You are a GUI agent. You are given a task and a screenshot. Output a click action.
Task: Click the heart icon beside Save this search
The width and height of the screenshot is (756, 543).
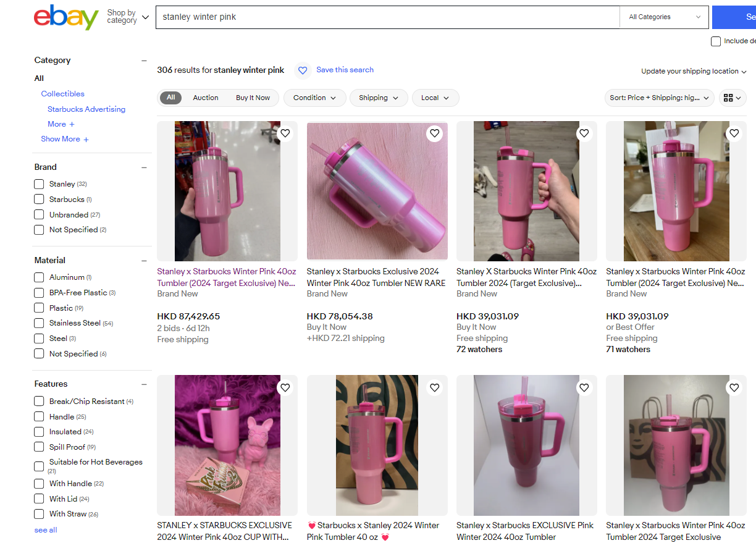tap(303, 70)
